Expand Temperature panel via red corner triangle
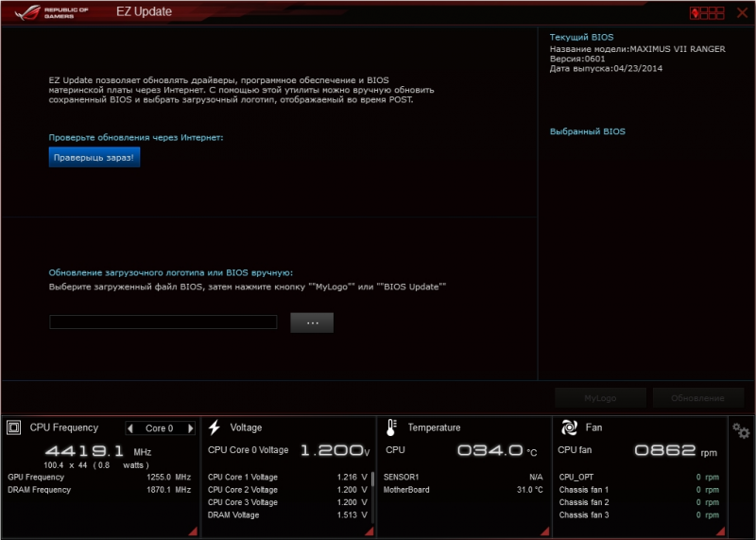Screen dimensions: 756x540 (x=545, y=531)
